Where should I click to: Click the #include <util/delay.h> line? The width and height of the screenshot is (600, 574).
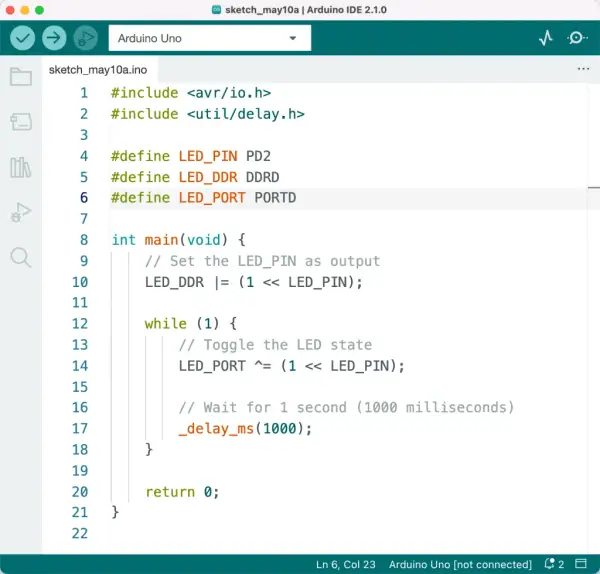tap(208, 114)
